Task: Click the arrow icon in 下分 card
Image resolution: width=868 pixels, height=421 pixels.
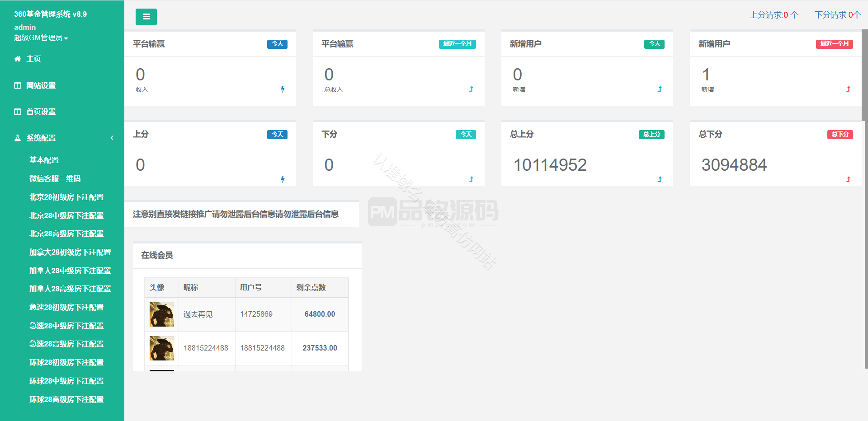Action: click(472, 179)
